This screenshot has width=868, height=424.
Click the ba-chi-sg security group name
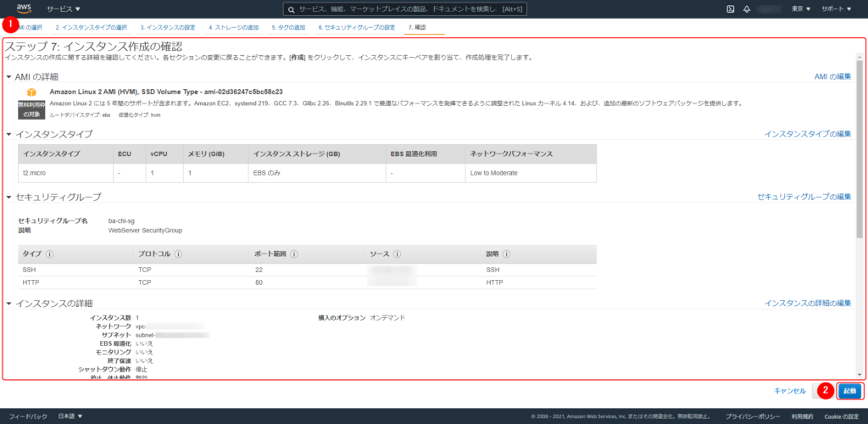pos(121,220)
